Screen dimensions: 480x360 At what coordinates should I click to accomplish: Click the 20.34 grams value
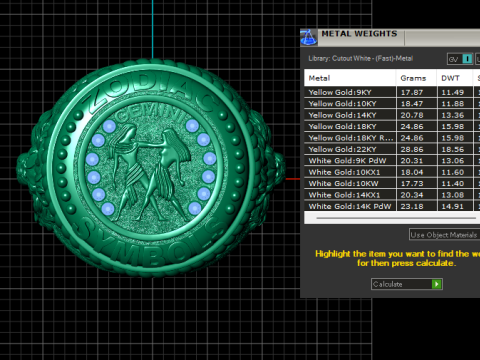click(x=412, y=195)
